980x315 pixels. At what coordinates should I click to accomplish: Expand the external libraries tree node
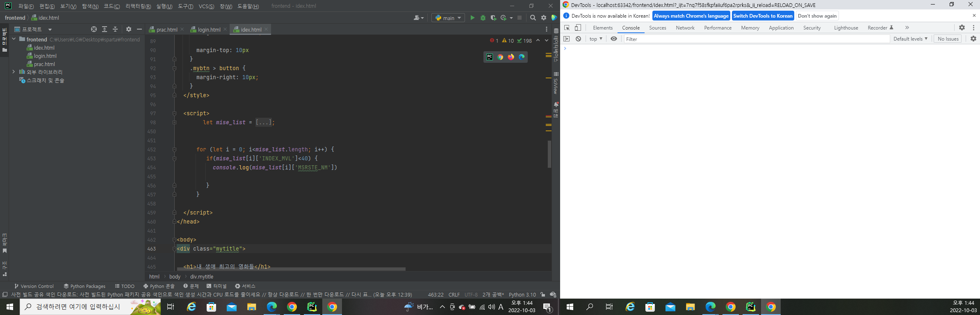click(x=14, y=72)
